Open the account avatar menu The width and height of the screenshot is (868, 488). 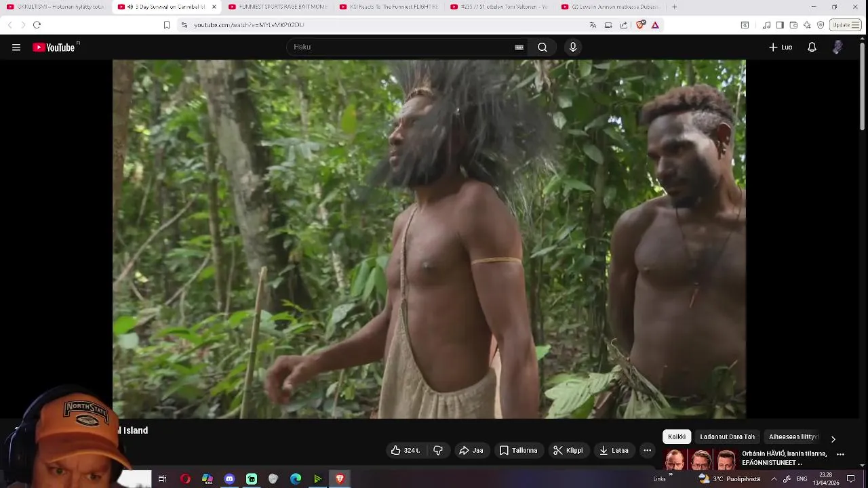click(838, 47)
